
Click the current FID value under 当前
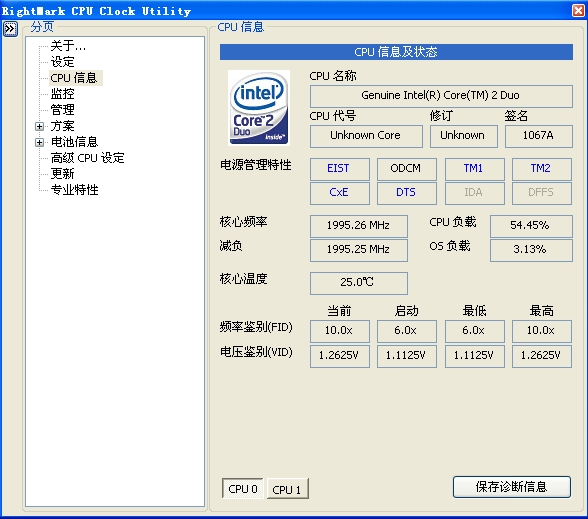[339, 331]
